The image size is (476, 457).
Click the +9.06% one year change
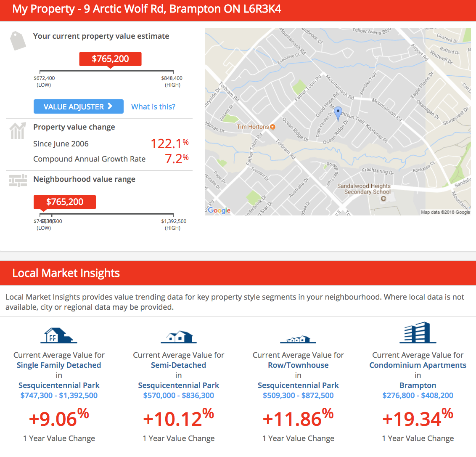point(59,418)
